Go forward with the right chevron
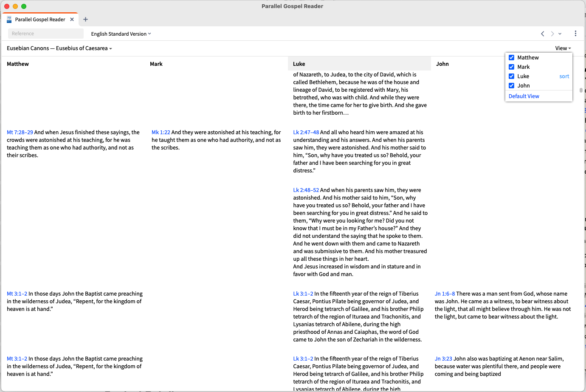This screenshot has width=586, height=392. 552,34
